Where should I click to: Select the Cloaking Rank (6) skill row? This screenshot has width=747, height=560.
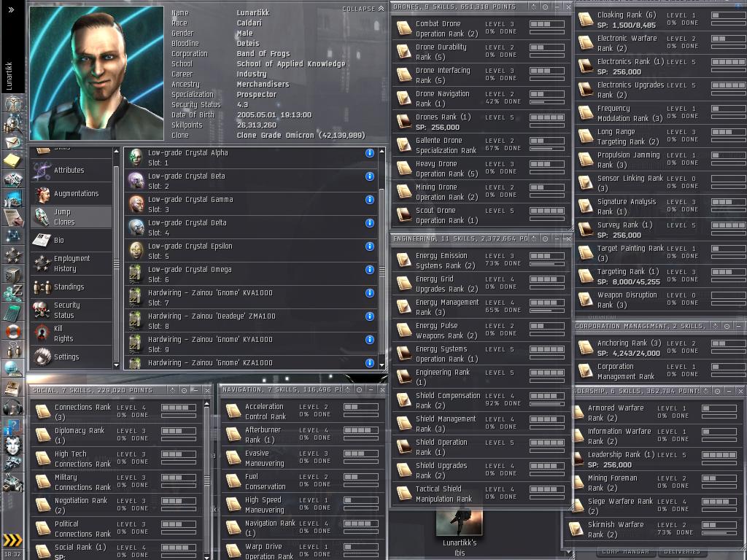tap(661, 20)
